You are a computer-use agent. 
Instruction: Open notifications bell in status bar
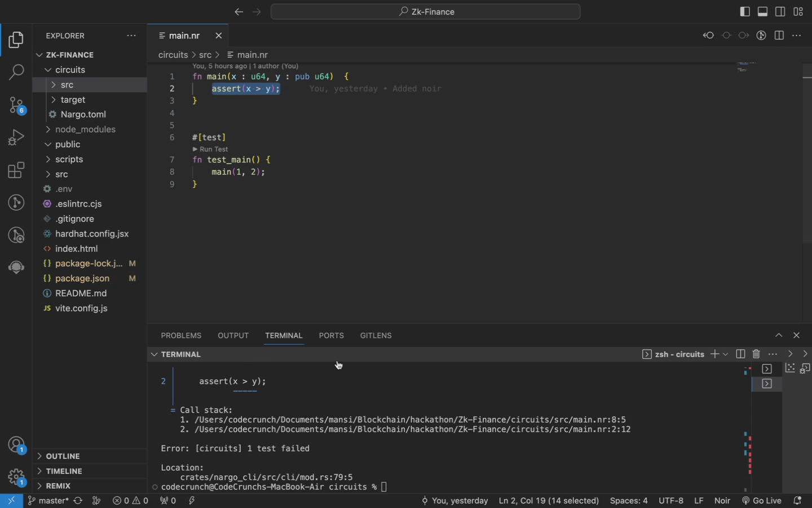(x=797, y=501)
